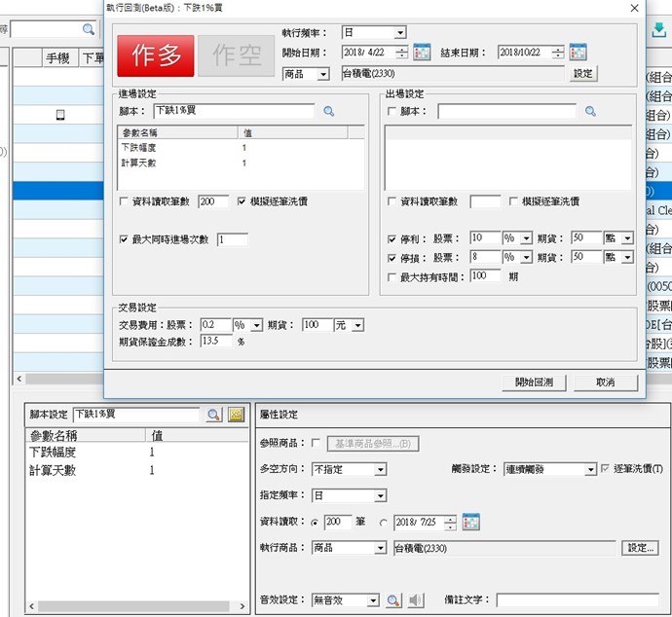Enable 資料讀取筆數 in entry settings
This screenshot has height=617, width=672.
(124, 201)
